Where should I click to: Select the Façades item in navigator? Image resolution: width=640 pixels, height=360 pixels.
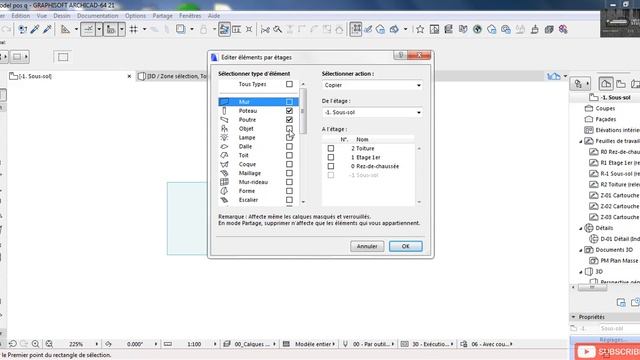point(605,120)
